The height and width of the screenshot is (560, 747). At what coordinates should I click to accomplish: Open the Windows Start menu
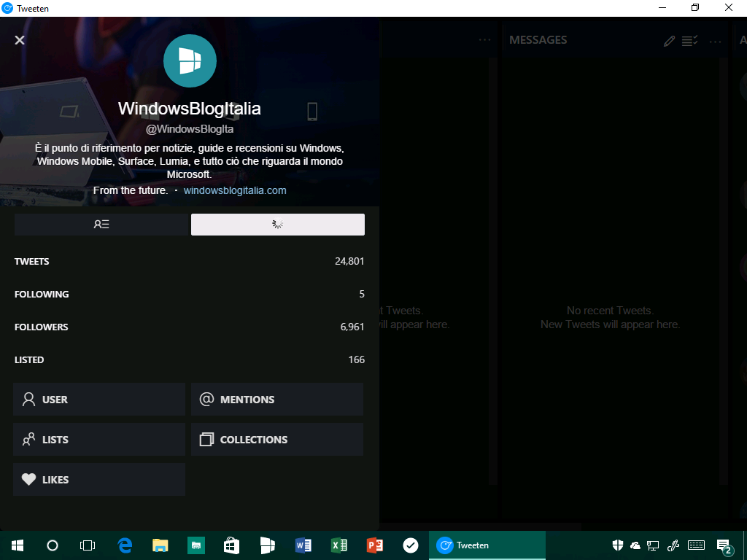pos(18,545)
